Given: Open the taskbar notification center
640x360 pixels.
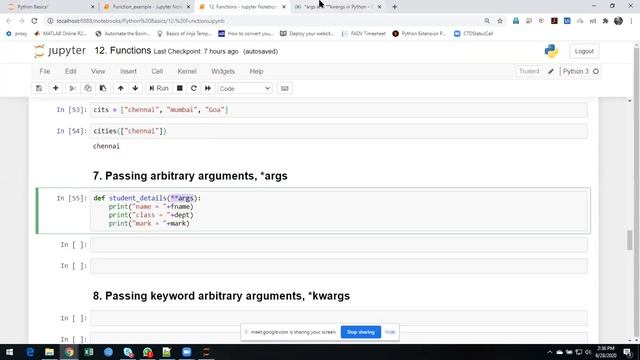Looking at the screenshot, I should [x=628, y=352].
